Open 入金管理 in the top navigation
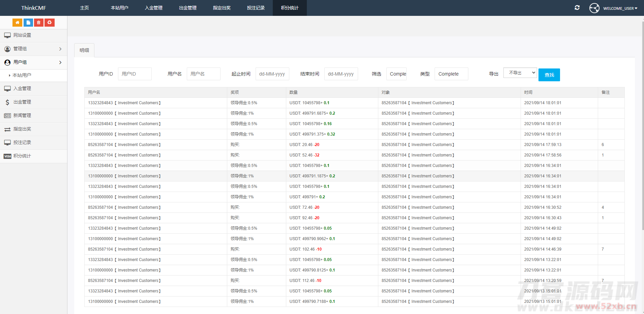The width and height of the screenshot is (644, 314). point(153,8)
